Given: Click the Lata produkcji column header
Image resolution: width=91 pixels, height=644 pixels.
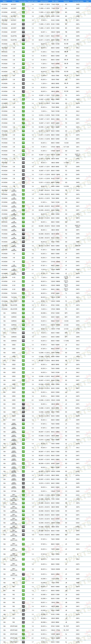Looking at the screenshot, I should click(x=44, y=1).
